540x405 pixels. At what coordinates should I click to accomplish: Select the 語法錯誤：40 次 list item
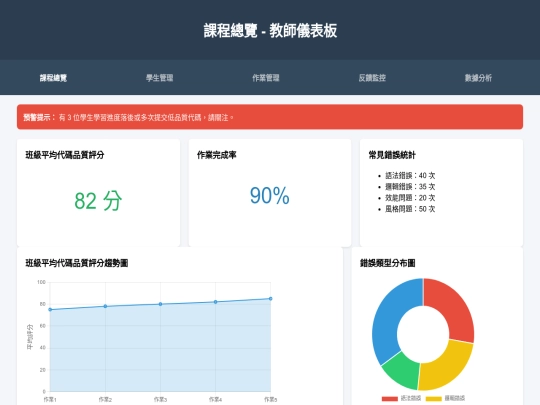coord(410,176)
